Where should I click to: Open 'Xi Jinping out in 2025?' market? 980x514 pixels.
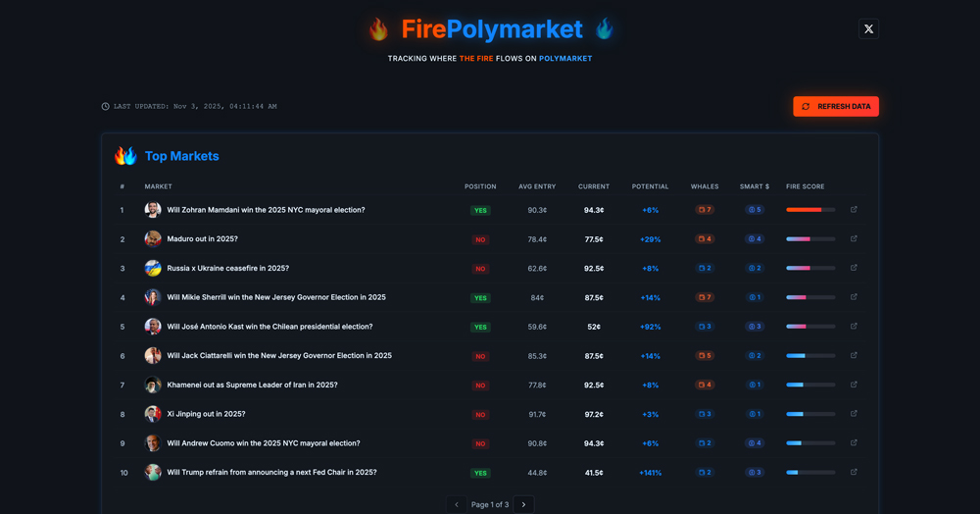(x=206, y=414)
